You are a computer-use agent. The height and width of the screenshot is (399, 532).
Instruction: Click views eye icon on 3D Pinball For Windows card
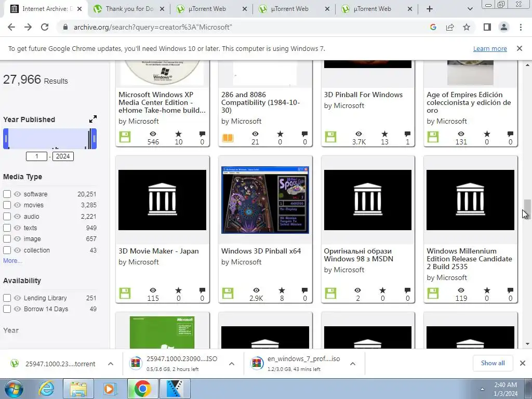tap(358, 134)
